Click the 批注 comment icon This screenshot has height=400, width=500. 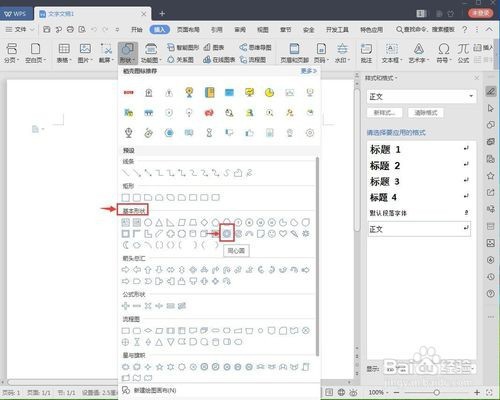(x=366, y=53)
